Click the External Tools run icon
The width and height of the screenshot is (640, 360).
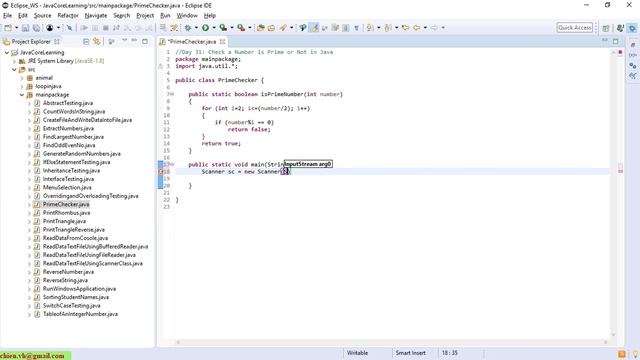(241, 28)
